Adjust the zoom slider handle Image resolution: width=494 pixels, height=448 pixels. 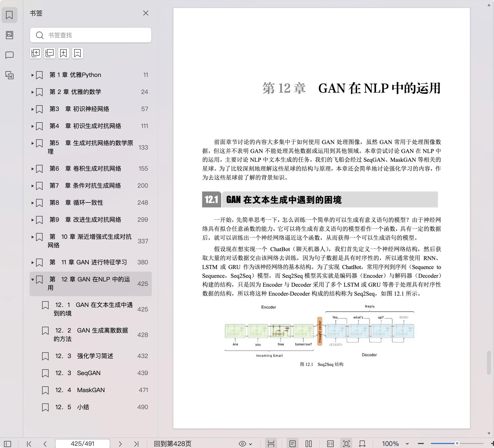(457, 443)
